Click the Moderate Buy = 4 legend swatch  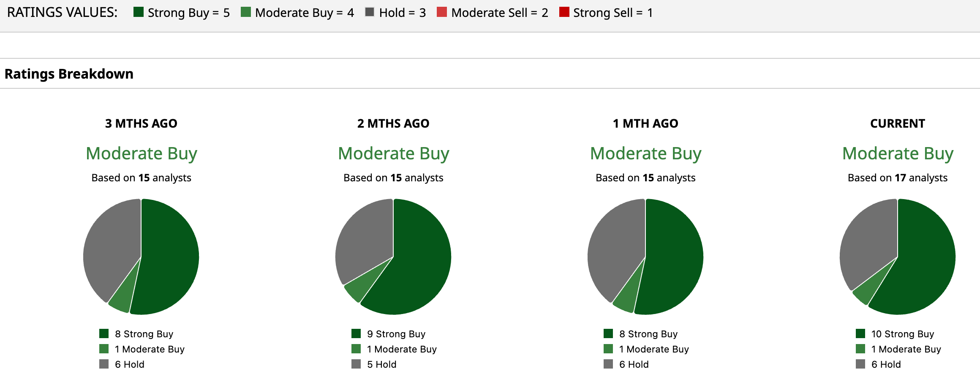[x=245, y=12]
